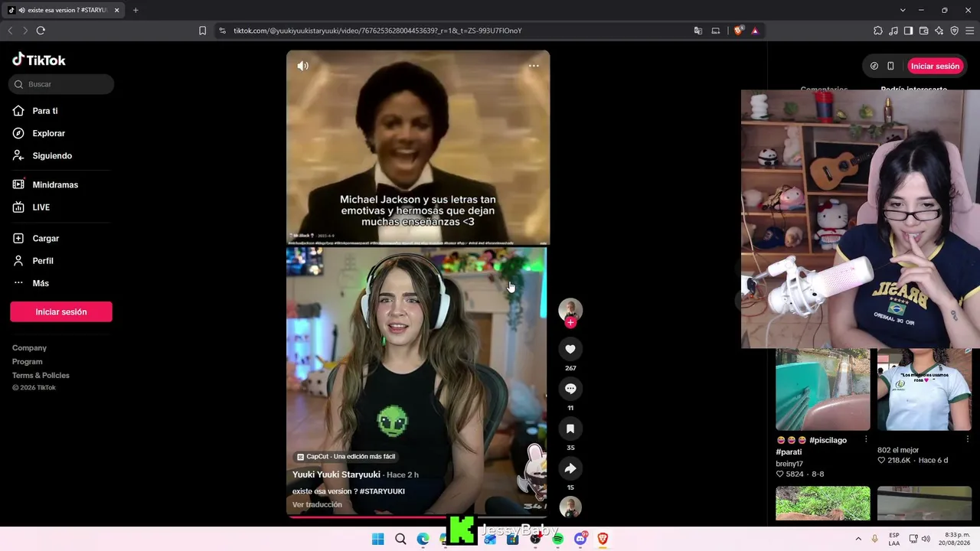This screenshot has width=980, height=551.
Task: Click the sidebar Iniciar sesión button
Action: point(61,311)
